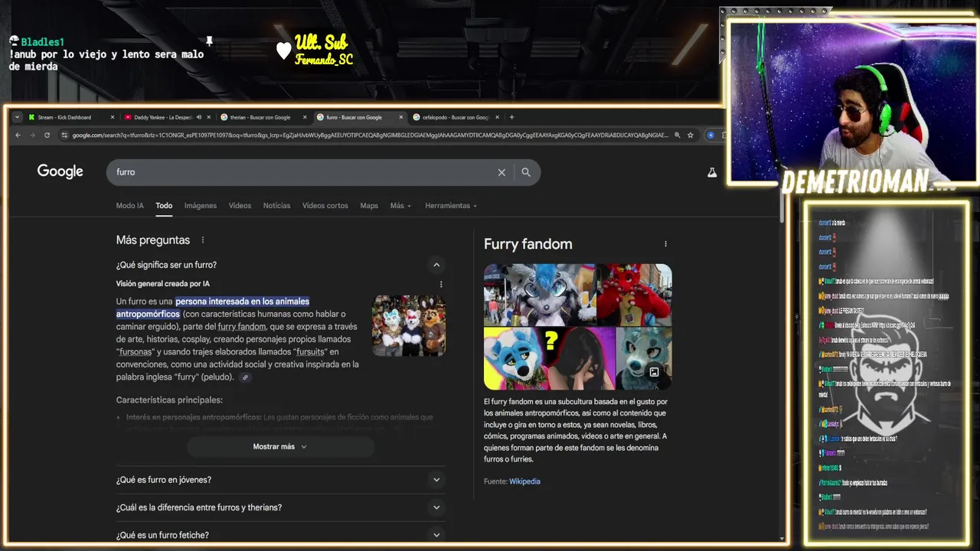980x551 pixels.
Task: Click the zoom magnifier icon in address bar
Action: pos(677,135)
